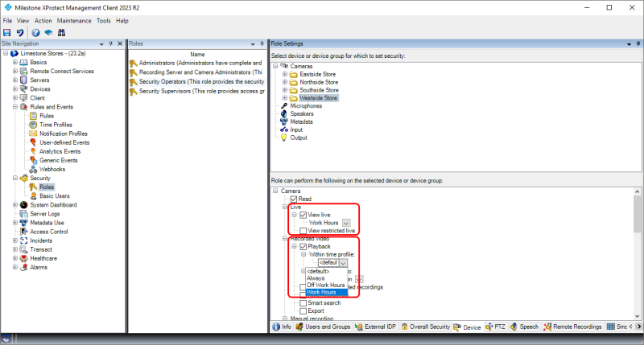Open the Info tab
The image size is (644, 345).
282,327
